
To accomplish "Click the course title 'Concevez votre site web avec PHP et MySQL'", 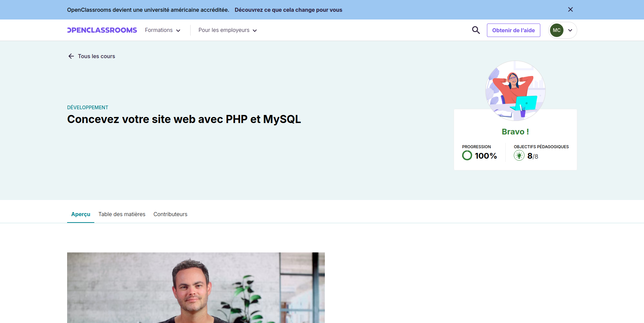I will tap(184, 119).
